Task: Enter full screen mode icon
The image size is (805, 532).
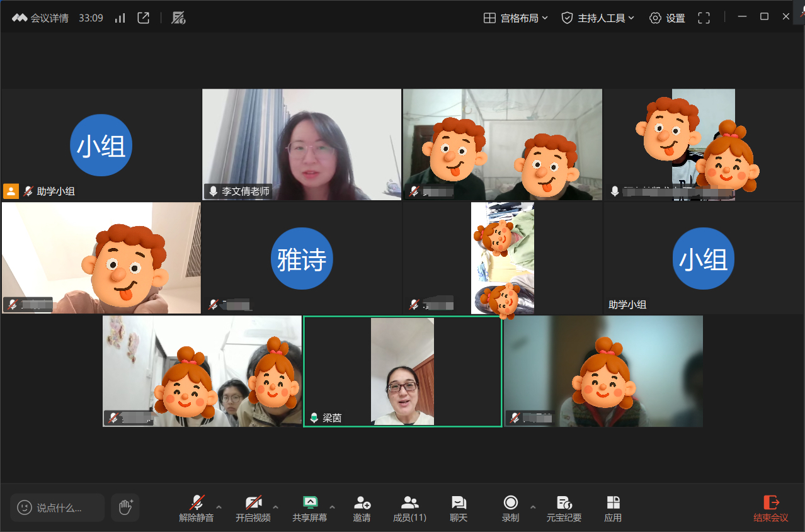Action: (704, 18)
